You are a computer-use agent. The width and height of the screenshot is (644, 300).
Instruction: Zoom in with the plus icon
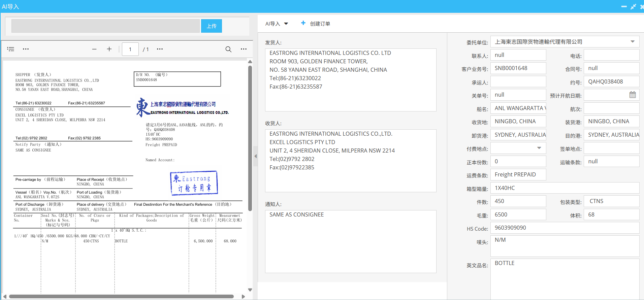click(109, 49)
